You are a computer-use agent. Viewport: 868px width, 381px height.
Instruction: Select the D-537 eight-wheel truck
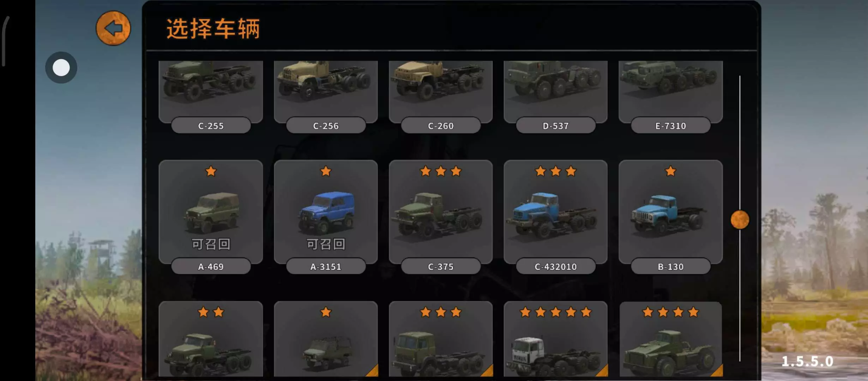pos(556,92)
